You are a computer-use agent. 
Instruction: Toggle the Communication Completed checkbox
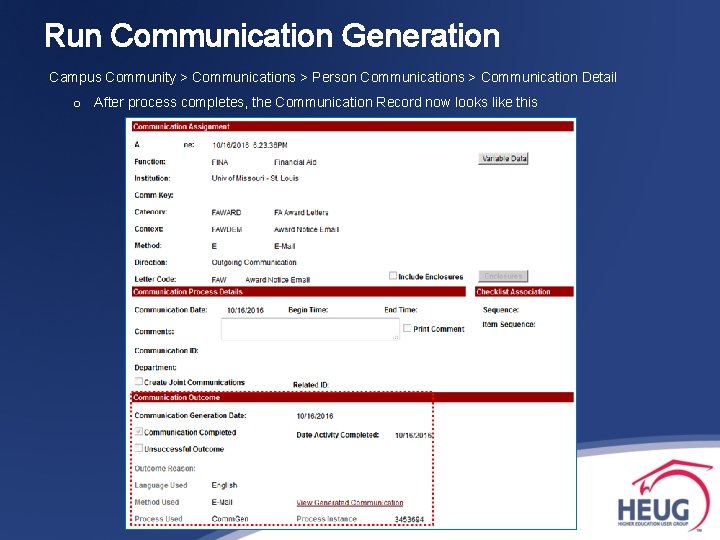tap(139, 431)
